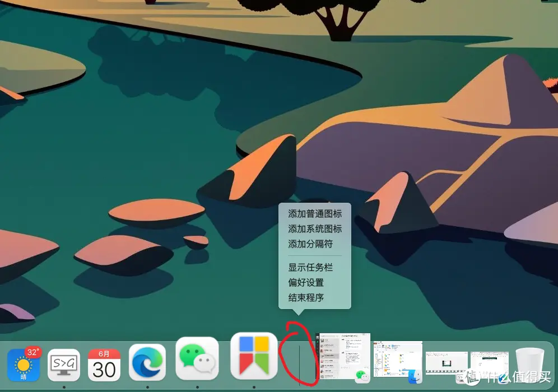Select 添加普通图标 from the context menu
The width and height of the screenshot is (558, 392).
pyautogui.click(x=315, y=214)
